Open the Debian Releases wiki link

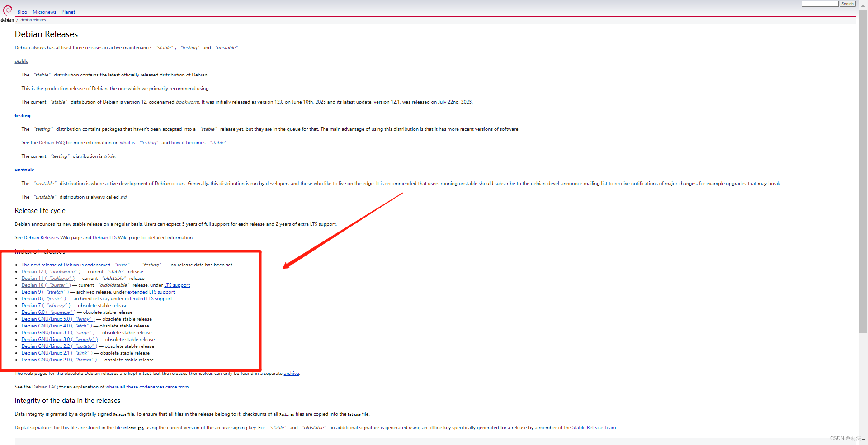pyautogui.click(x=41, y=238)
